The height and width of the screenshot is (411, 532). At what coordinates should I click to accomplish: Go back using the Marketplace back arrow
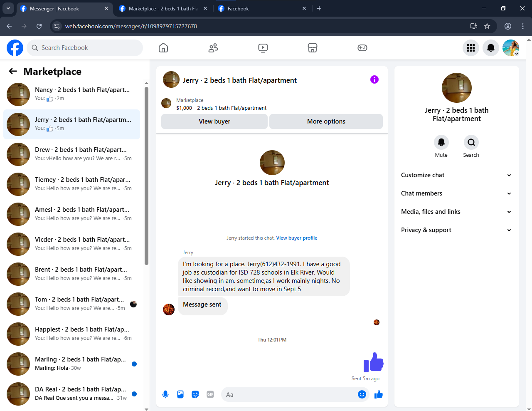tap(13, 72)
